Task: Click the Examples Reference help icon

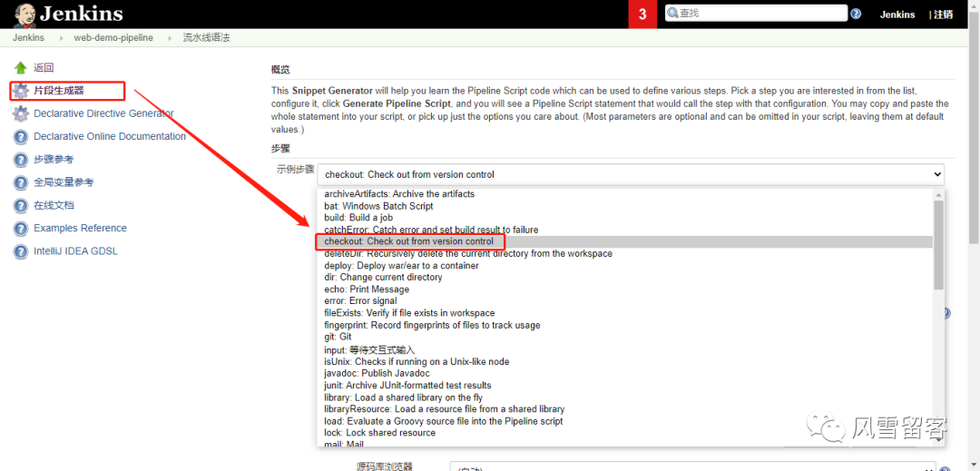Action: coord(21,229)
